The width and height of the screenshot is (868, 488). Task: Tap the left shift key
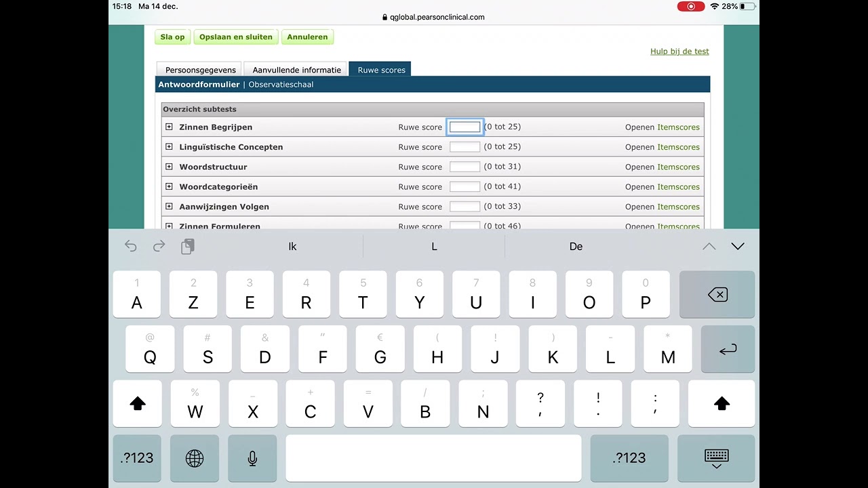(x=137, y=404)
